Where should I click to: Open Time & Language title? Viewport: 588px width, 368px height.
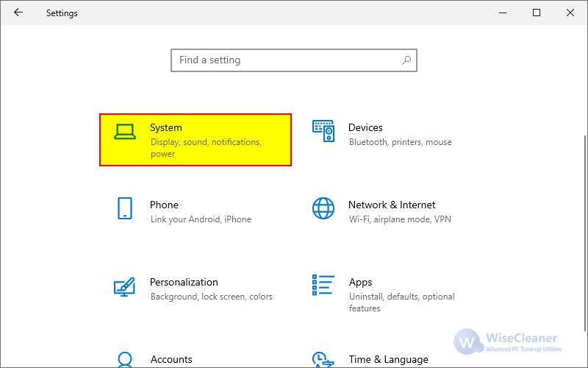(389, 359)
